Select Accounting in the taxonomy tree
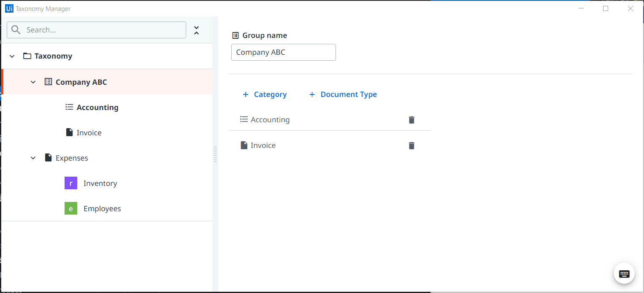This screenshot has height=293, width=644. (x=97, y=108)
